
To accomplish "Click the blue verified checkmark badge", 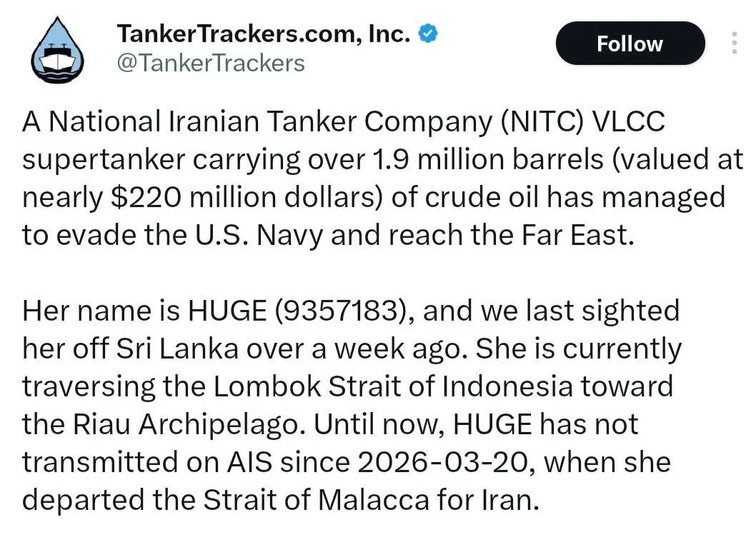I will (427, 34).
